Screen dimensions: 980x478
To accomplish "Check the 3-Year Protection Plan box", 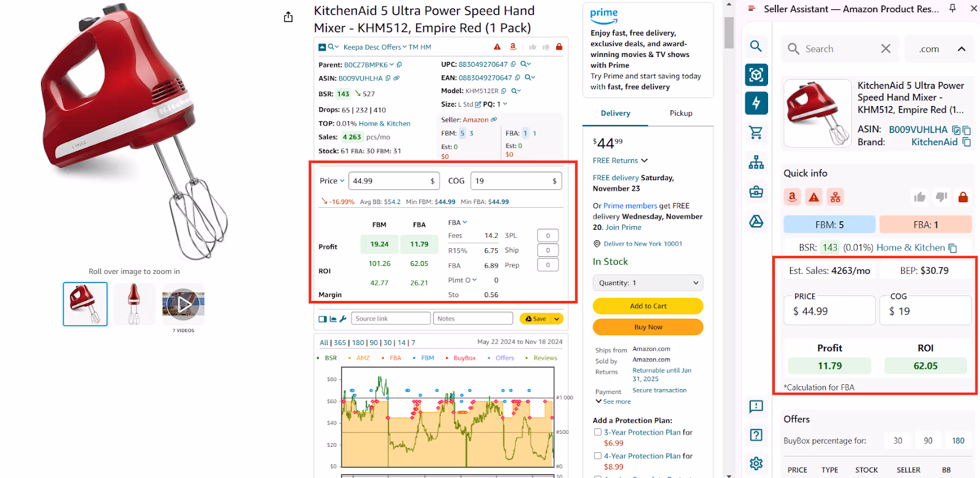I will click(598, 432).
